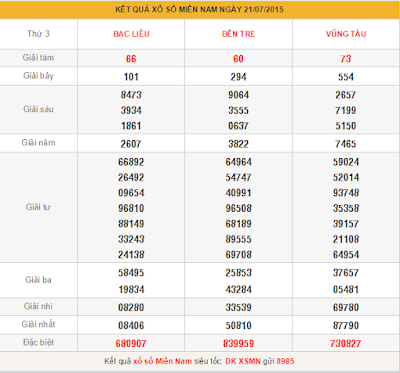Screen dimensions: 400x373
Task: Click the number 294
Action: tap(238, 77)
